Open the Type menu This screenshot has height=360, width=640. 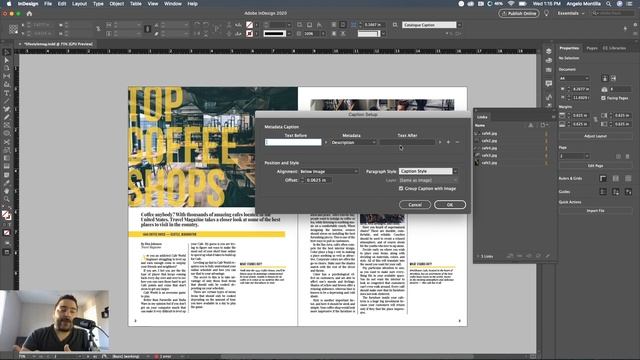(x=98, y=4)
